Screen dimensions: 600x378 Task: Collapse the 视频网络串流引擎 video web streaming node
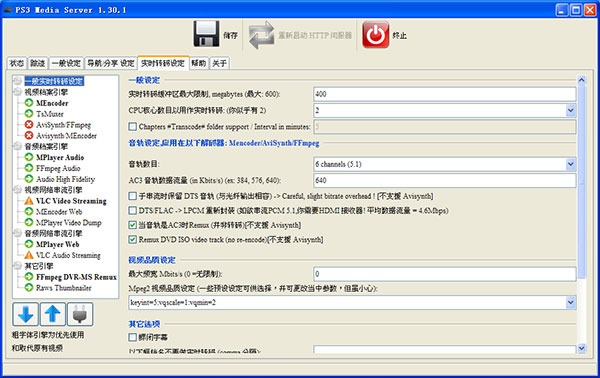pyautogui.click(x=18, y=190)
